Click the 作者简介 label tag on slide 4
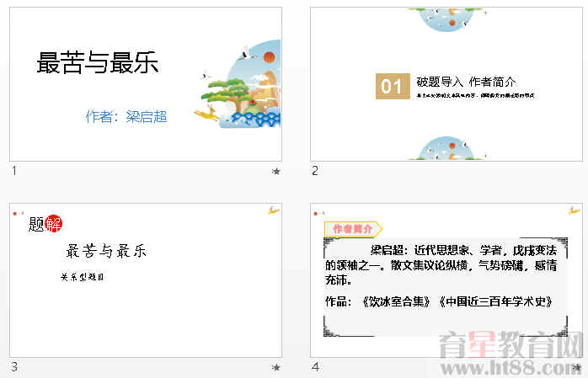Image resolution: width=588 pixels, height=378 pixels. (x=353, y=229)
